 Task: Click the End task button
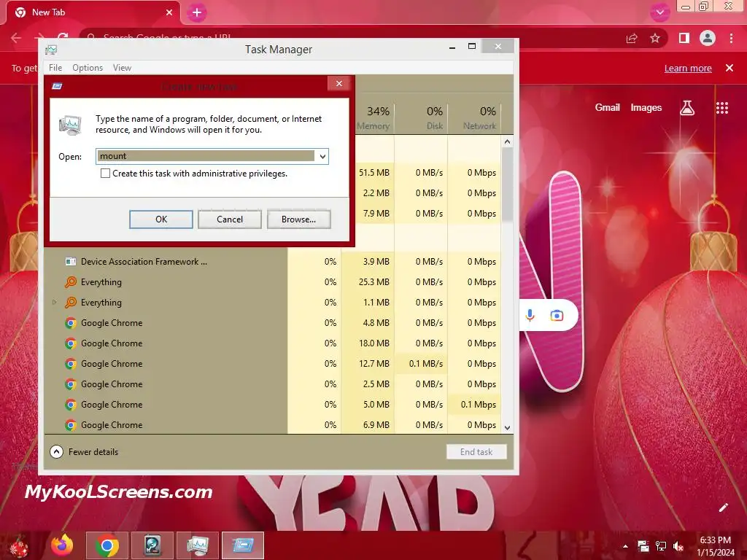[476, 452]
